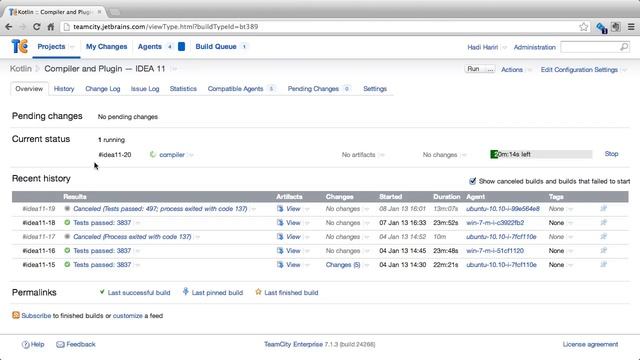This screenshot has height=360, width=640.
Task: Bookmark page with star icon
Action: (583, 27)
